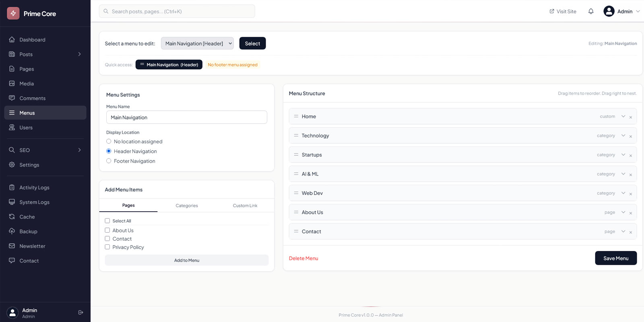The height and width of the screenshot is (322, 644).
Task: Click the logout icon beside Admin in sidebar
Action: click(x=80, y=312)
